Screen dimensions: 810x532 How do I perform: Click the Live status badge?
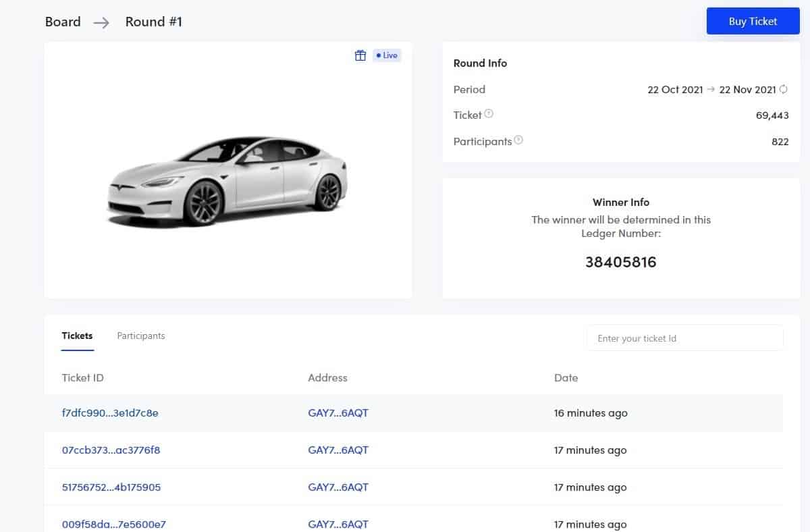(x=387, y=55)
